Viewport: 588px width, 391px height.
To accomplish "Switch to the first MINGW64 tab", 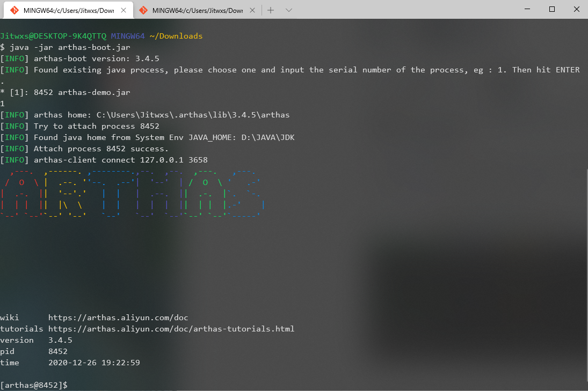I will pos(68,10).
